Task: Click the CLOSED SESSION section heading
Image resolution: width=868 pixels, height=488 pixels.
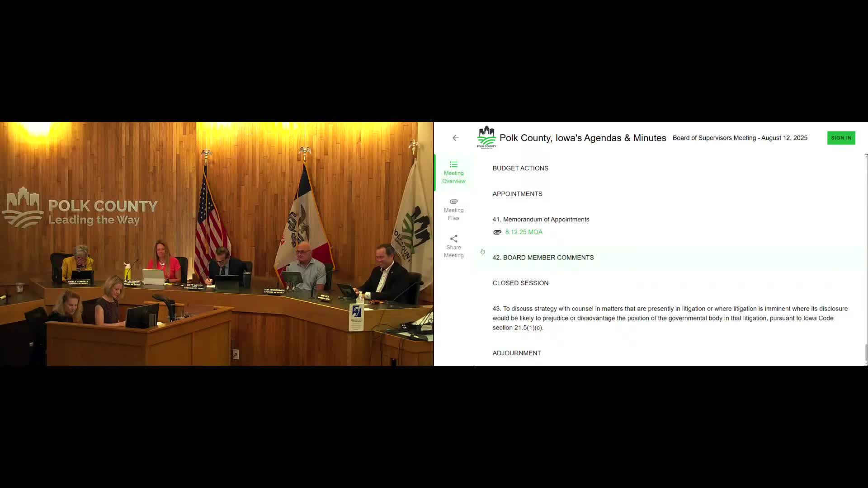Action: pyautogui.click(x=520, y=283)
